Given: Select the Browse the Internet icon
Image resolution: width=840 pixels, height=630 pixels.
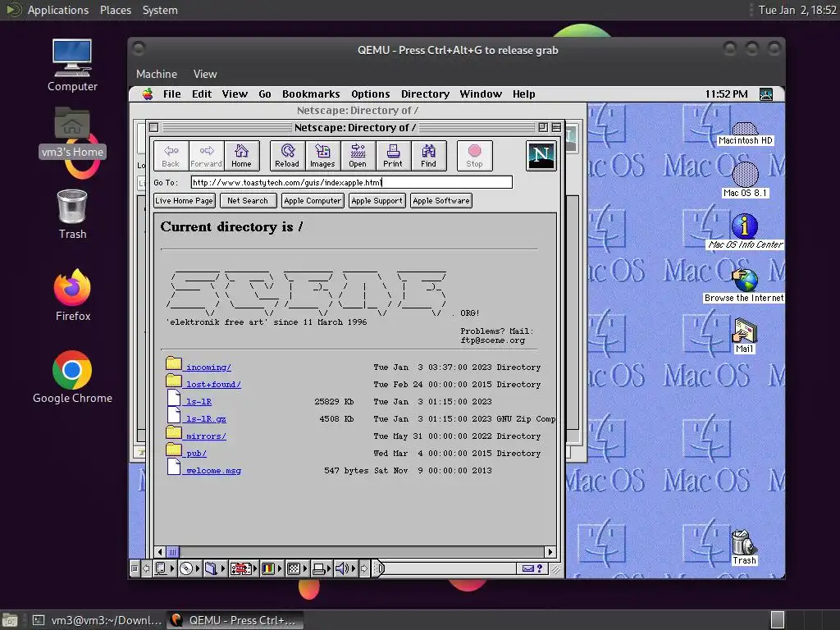Looking at the screenshot, I should click(x=745, y=285).
